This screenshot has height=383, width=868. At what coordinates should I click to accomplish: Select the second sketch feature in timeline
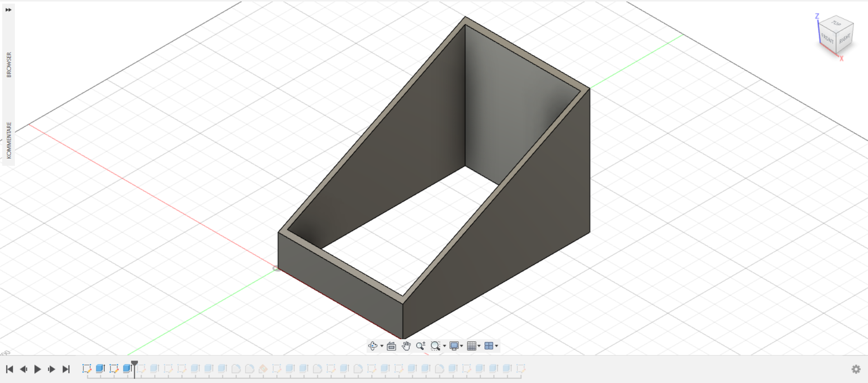click(114, 369)
